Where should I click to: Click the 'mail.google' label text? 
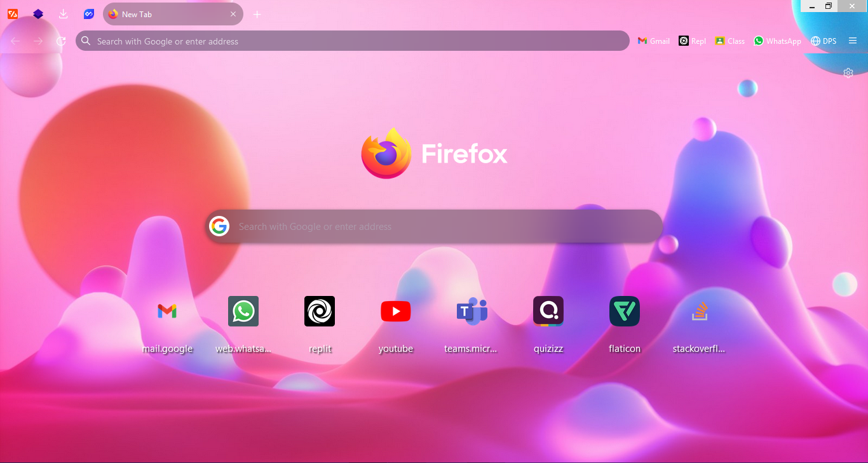click(x=167, y=349)
